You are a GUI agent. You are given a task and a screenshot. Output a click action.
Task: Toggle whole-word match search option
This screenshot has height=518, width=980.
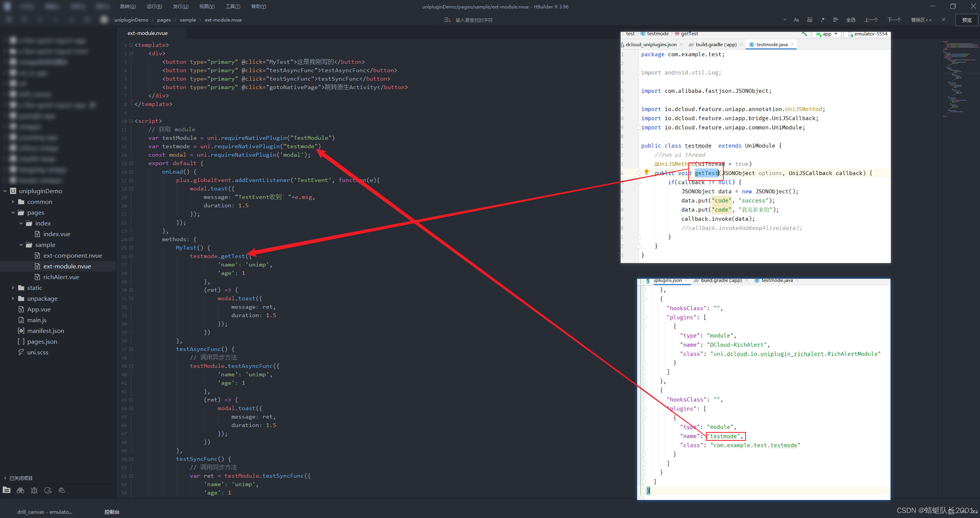[x=809, y=20]
